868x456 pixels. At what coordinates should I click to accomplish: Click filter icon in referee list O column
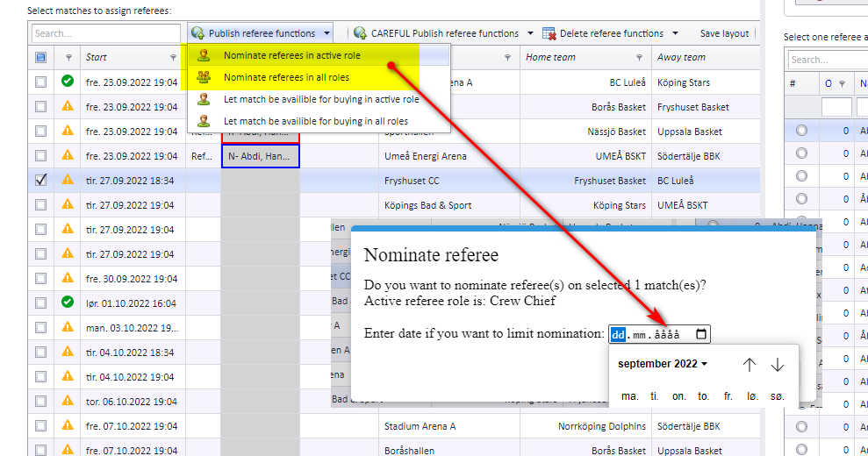(x=842, y=84)
